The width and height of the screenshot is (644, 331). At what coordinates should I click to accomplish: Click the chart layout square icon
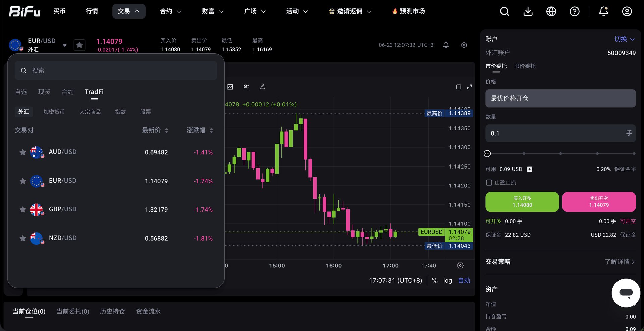459,87
